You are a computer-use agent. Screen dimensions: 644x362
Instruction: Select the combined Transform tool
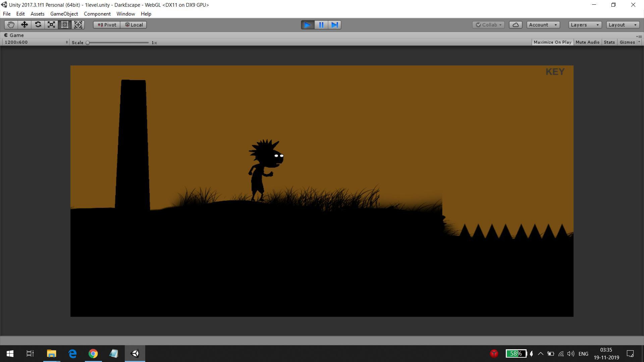pyautogui.click(x=78, y=25)
